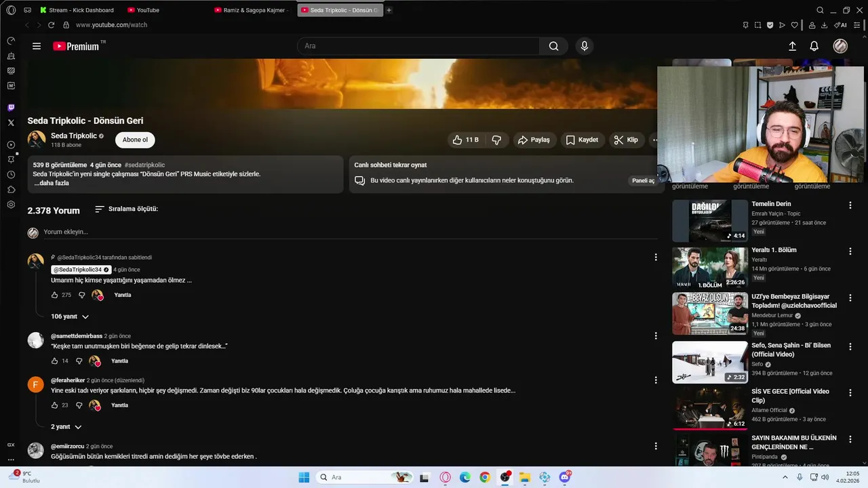868x488 pixels.
Task: Open the Opera sidebar settings gear
Action: 11,205
